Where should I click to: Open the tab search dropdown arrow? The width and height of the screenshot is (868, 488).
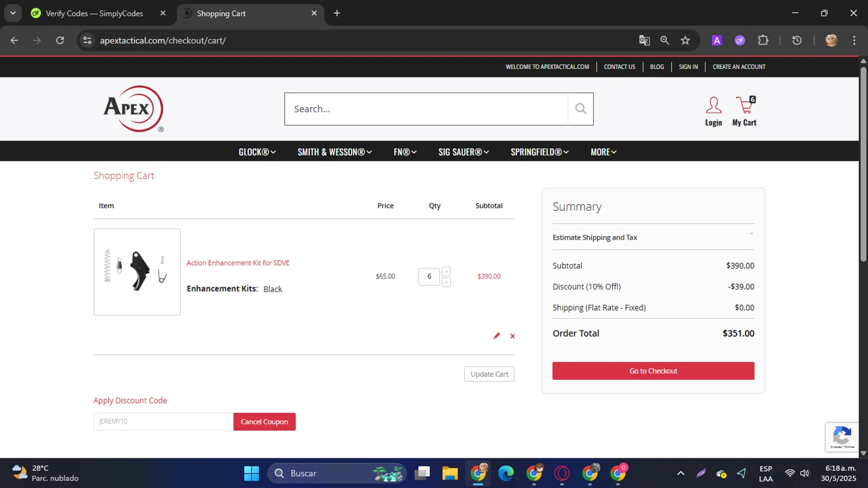[x=13, y=13]
